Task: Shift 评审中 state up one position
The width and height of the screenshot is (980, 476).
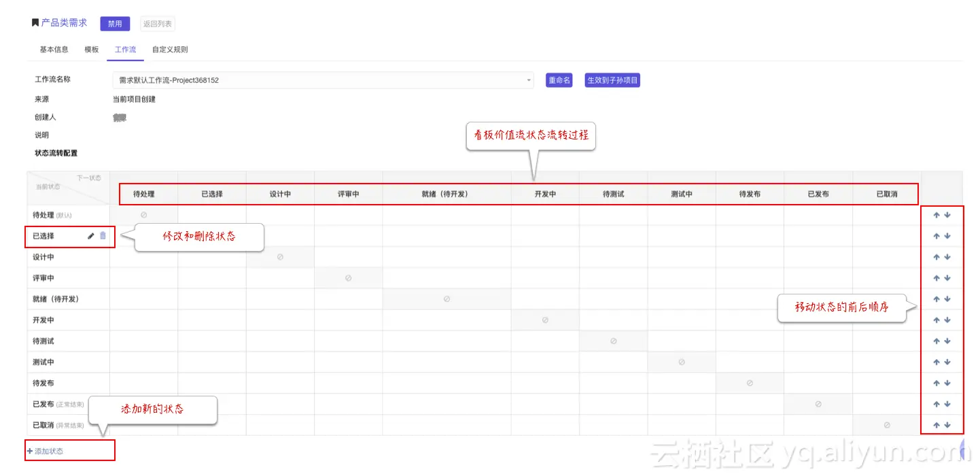Action: tap(936, 278)
